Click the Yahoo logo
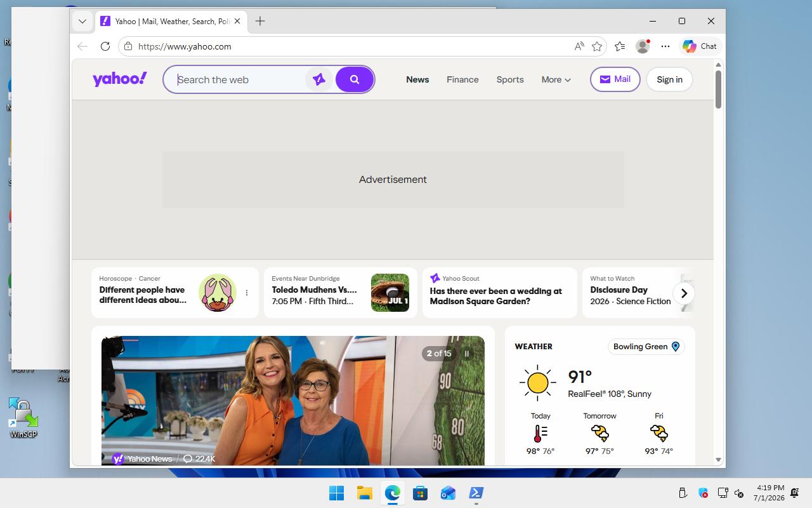Viewport: 812px width, 508px height. pyautogui.click(x=120, y=79)
